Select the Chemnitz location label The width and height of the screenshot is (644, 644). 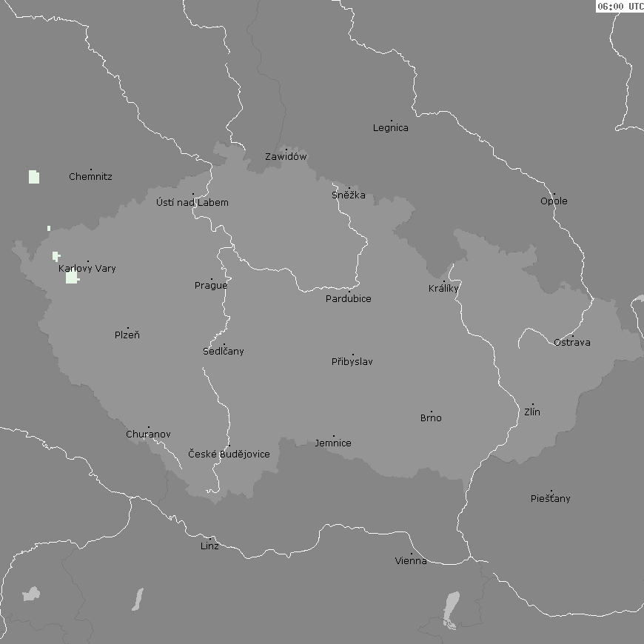point(90,177)
